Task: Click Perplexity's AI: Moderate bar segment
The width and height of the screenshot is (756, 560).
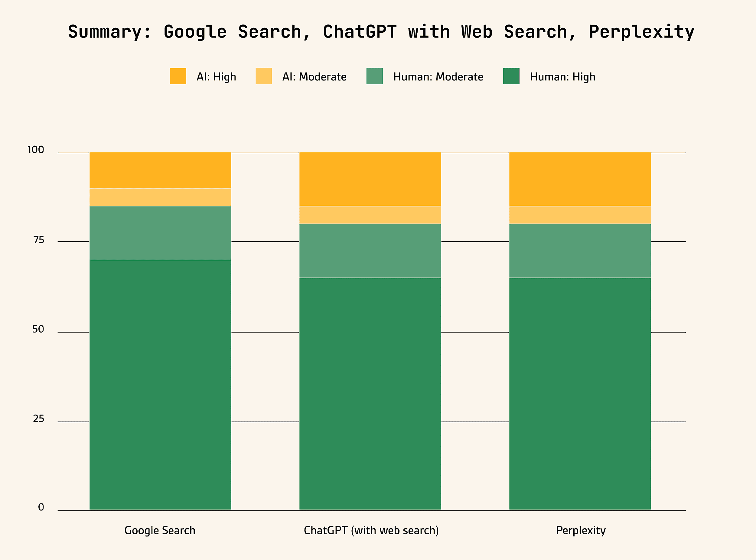Action: point(580,215)
